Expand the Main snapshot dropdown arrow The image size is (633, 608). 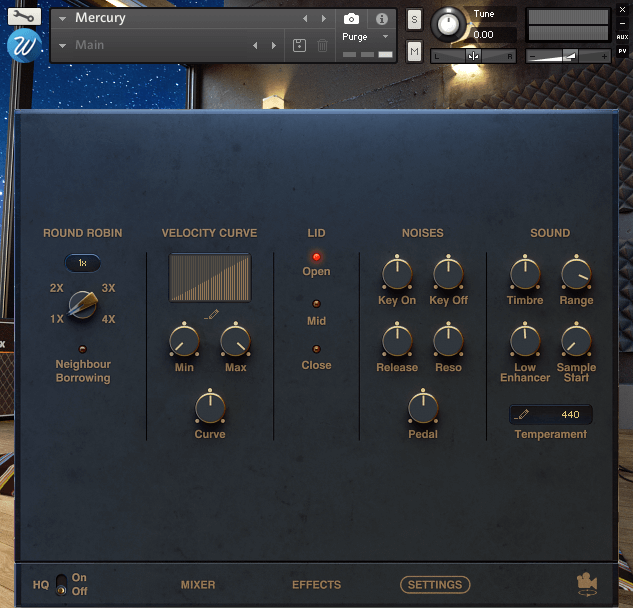tap(63, 46)
